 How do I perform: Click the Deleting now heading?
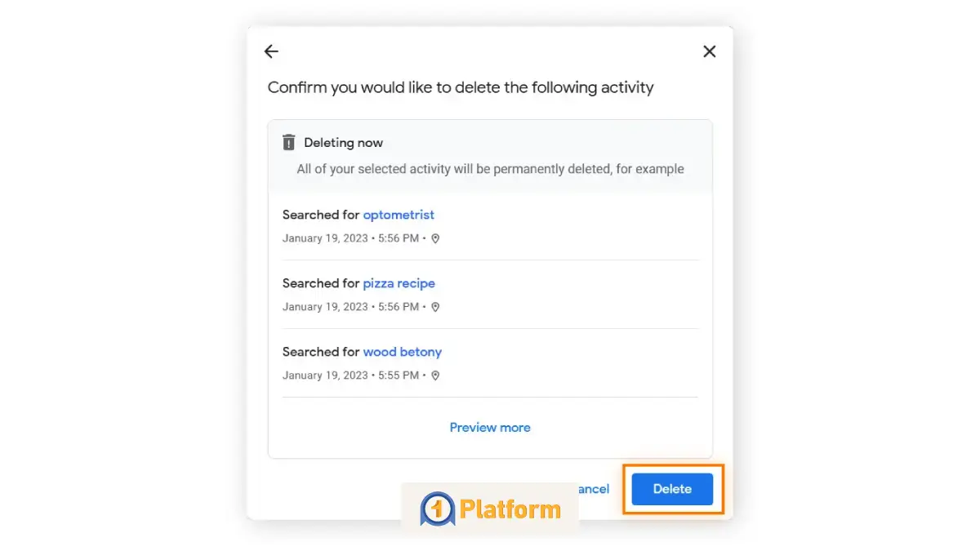(x=343, y=142)
